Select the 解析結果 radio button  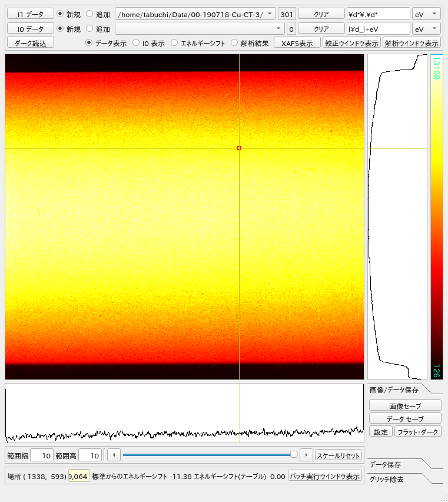234,42
